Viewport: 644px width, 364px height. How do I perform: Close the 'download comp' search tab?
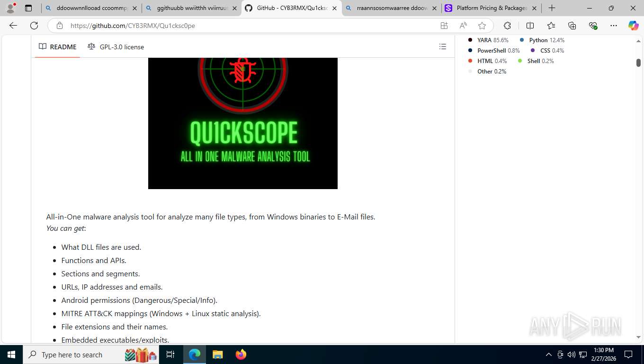[x=134, y=8]
